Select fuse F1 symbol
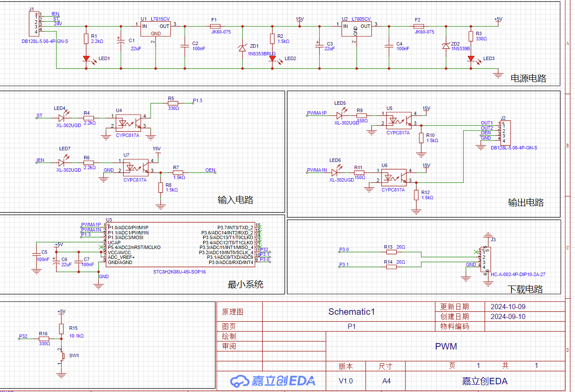 coord(215,26)
